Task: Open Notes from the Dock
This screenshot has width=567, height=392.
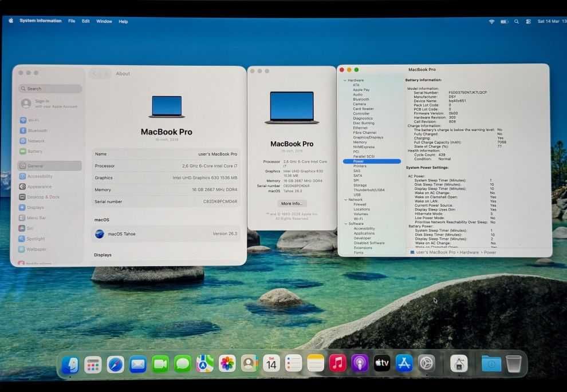Action: pos(316,363)
